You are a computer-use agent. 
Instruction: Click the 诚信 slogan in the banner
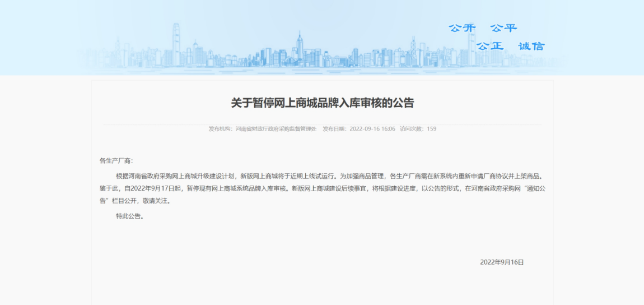531,46
